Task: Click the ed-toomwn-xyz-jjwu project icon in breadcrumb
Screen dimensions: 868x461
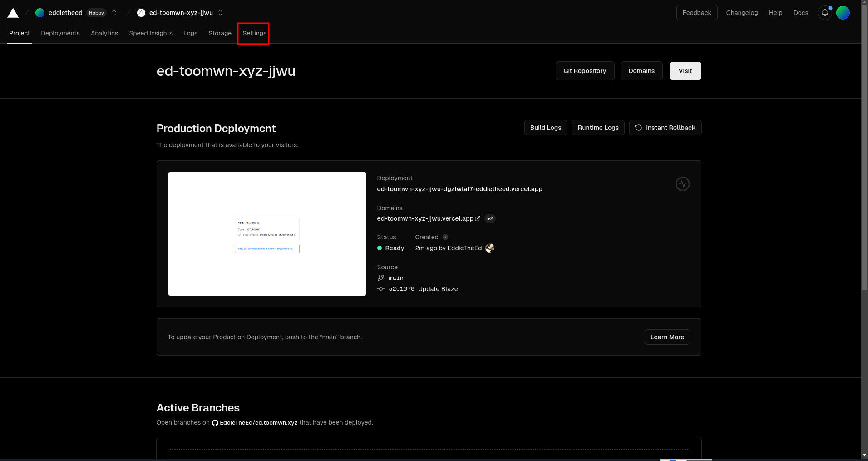Action: (x=141, y=13)
